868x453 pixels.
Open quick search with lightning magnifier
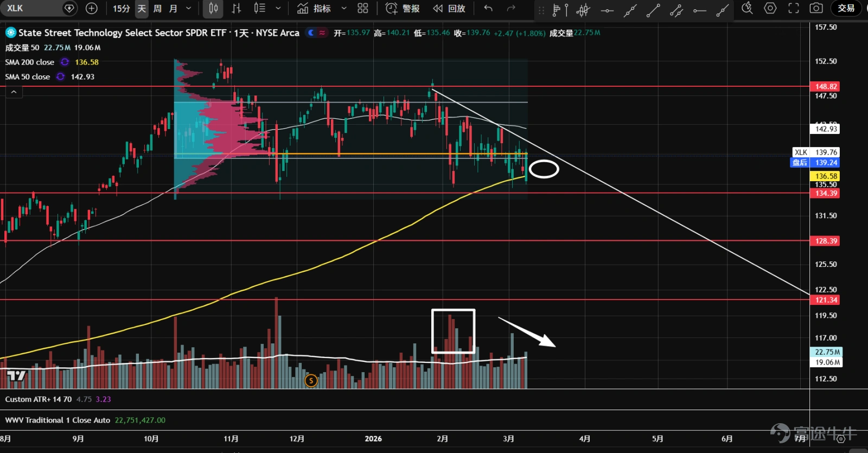(x=747, y=8)
